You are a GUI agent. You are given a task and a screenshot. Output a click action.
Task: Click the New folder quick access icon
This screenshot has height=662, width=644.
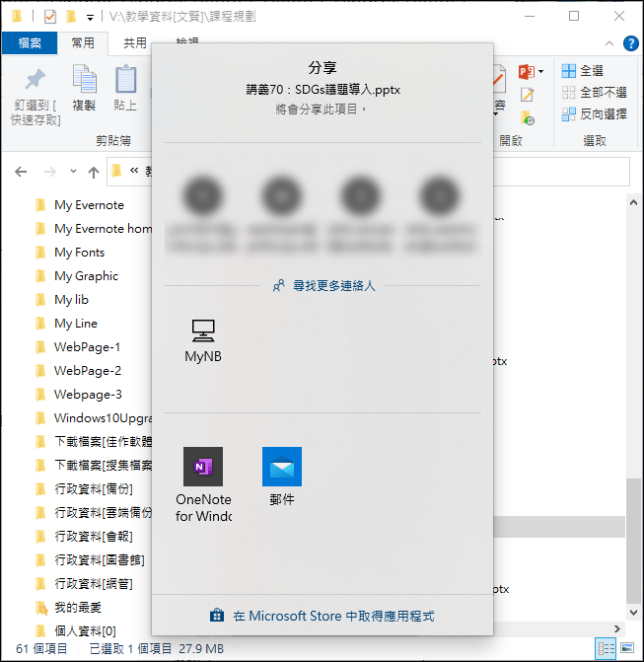pos(71,17)
